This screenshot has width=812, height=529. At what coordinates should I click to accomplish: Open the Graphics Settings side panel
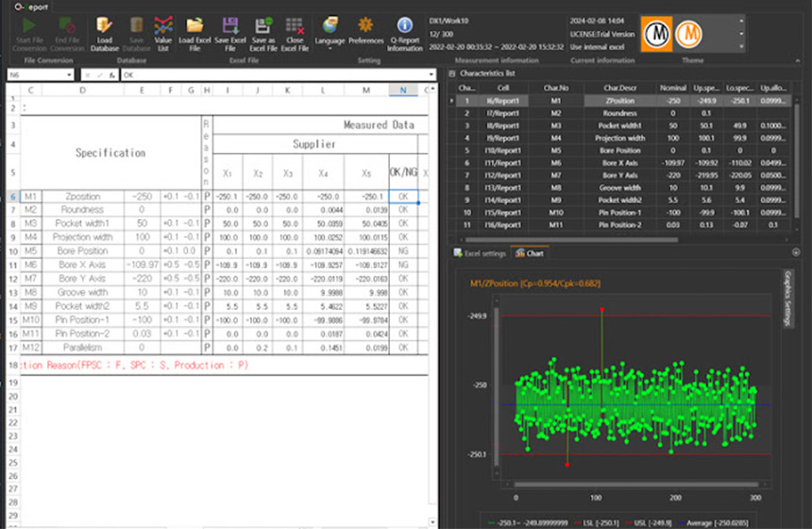[x=787, y=299]
